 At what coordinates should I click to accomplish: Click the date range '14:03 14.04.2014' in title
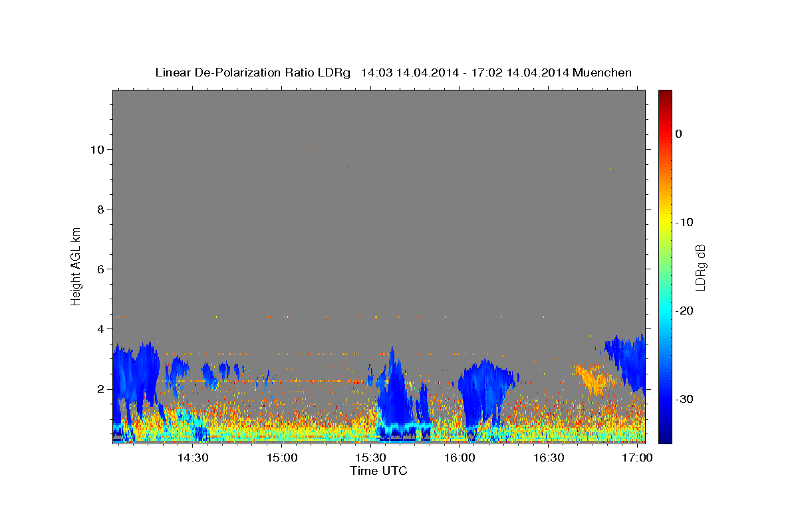(x=409, y=72)
